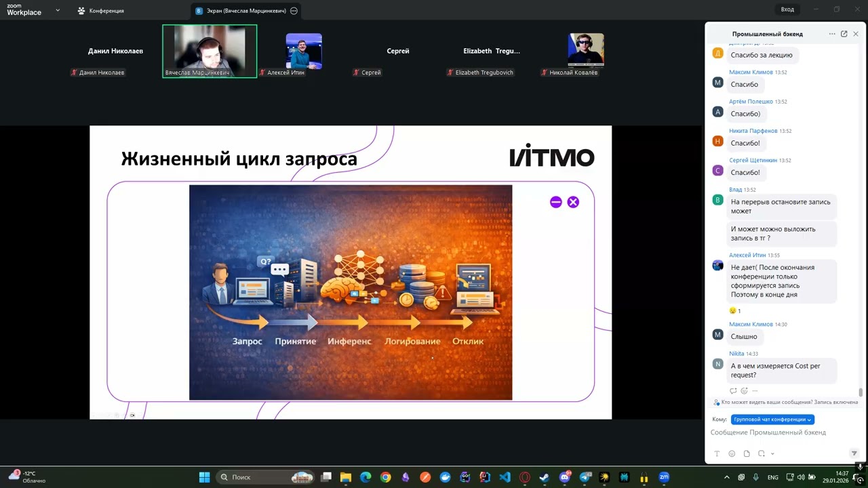Image resolution: width=868 pixels, height=488 pixels.
Task: Expand the screenshot options arrow in chat
Action: (x=772, y=453)
